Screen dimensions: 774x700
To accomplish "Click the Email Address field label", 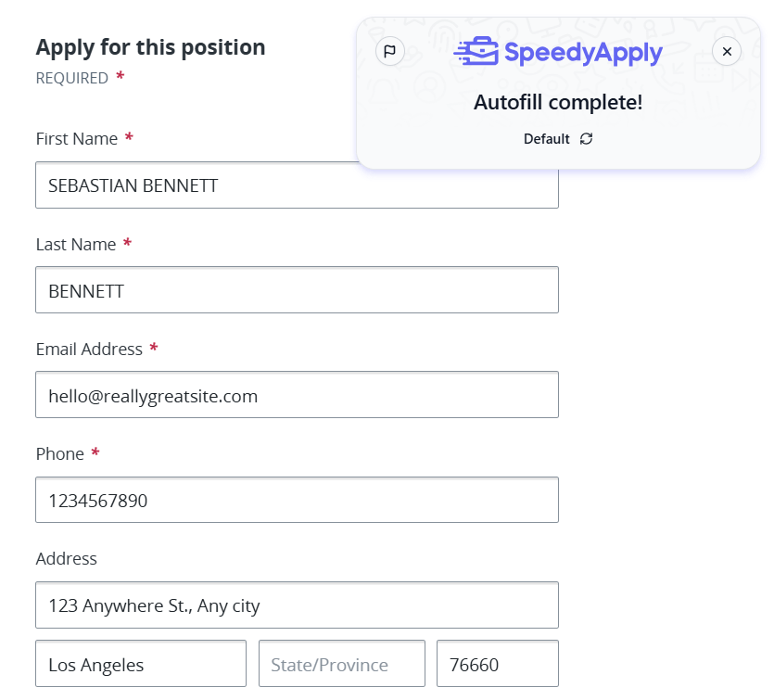I will [89, 350].
